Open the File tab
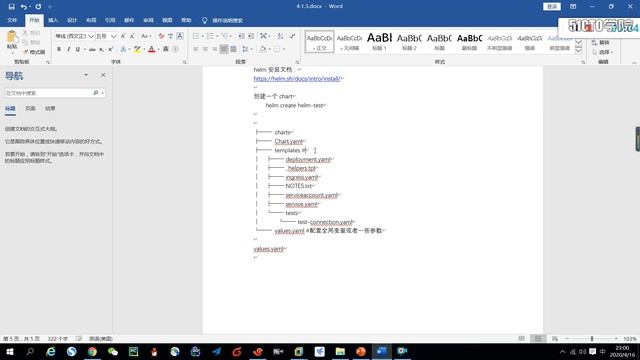This screenshot has height=360, width=640. tap(12, 20)
